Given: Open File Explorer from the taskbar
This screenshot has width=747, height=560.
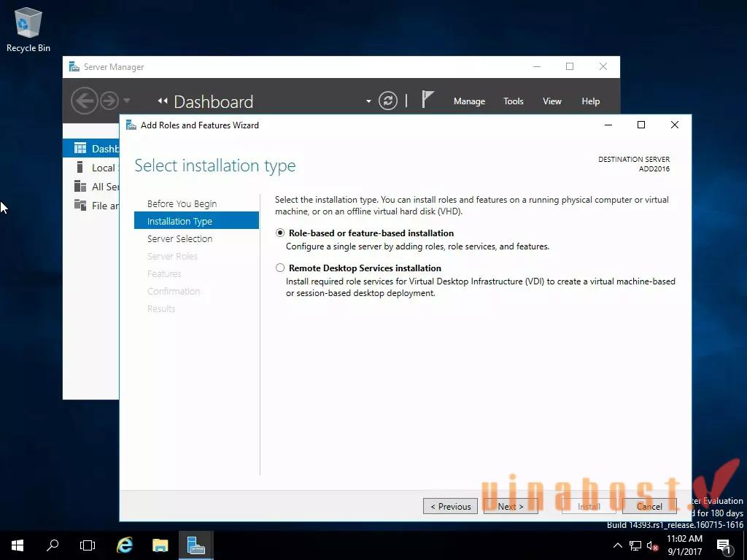Looking at the screenshot, I should coord(160,545).
